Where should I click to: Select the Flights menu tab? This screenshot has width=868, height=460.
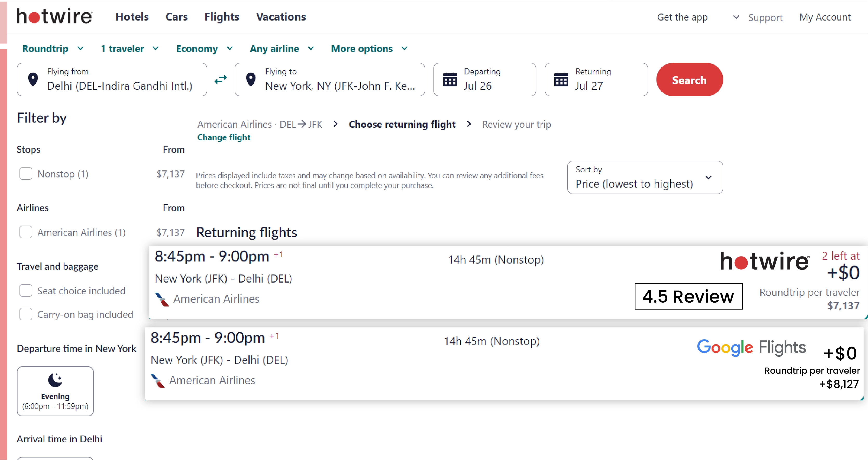tap(222, 17)
